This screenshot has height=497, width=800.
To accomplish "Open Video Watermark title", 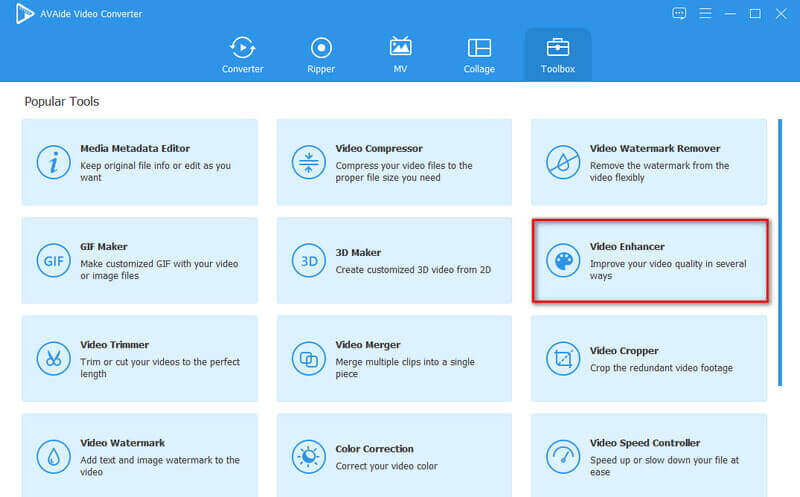I will (x=122, y=443).
